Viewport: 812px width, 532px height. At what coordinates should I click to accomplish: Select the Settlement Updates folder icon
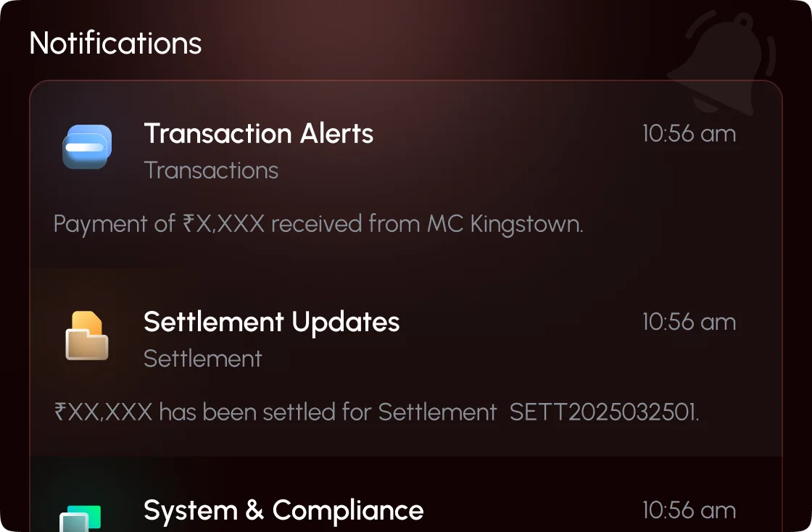[86, 335]
